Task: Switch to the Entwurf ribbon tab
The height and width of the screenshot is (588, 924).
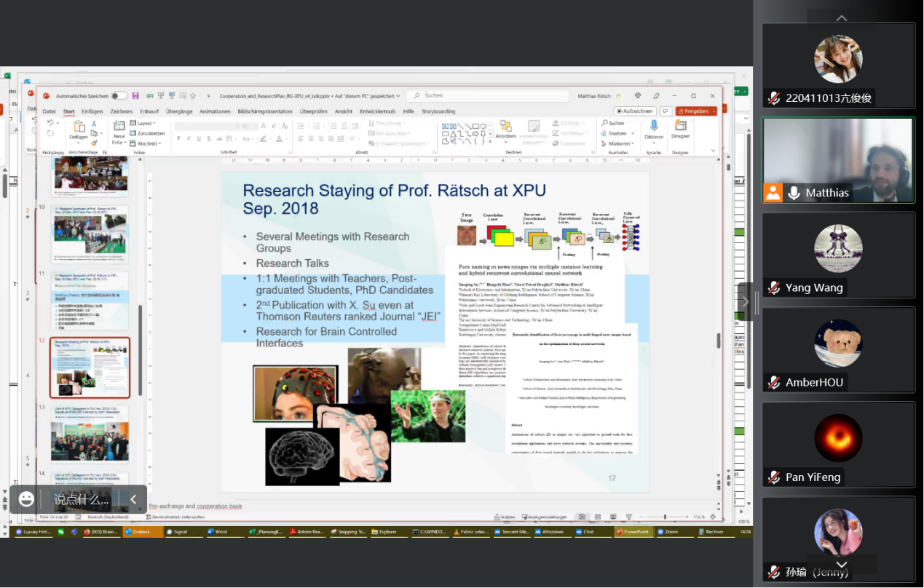Action: click(149, 111)
